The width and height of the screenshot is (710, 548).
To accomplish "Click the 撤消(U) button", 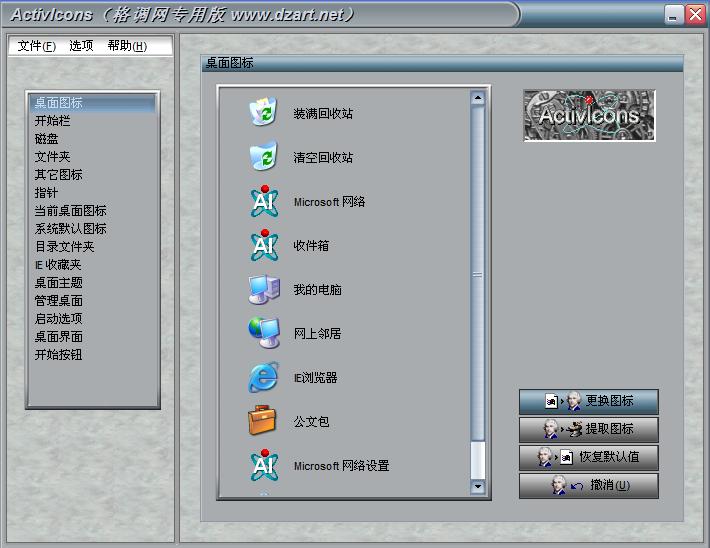I will point(589,486).
